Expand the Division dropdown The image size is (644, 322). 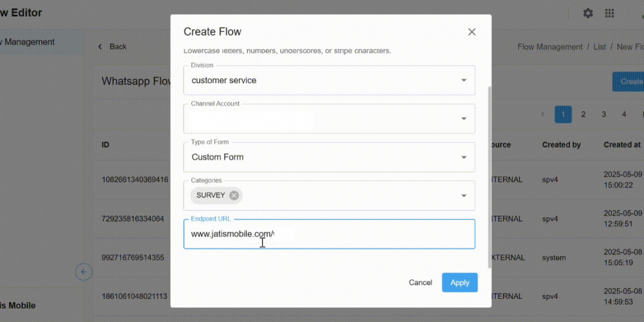(463, 80)
